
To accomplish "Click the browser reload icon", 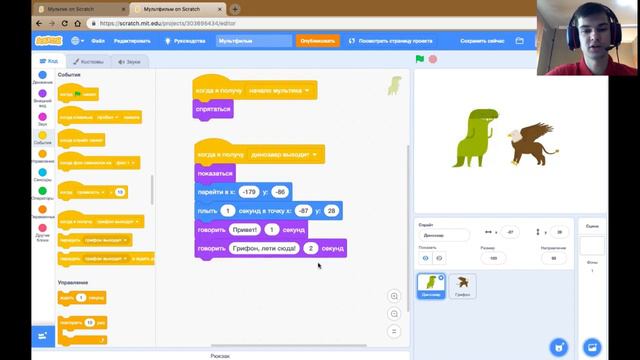I will click(x=64, y=23).
